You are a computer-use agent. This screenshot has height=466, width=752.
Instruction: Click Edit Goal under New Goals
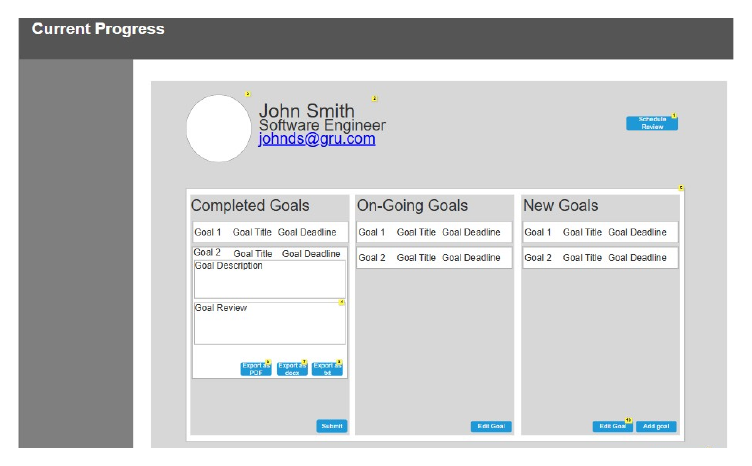coord(612,426)
